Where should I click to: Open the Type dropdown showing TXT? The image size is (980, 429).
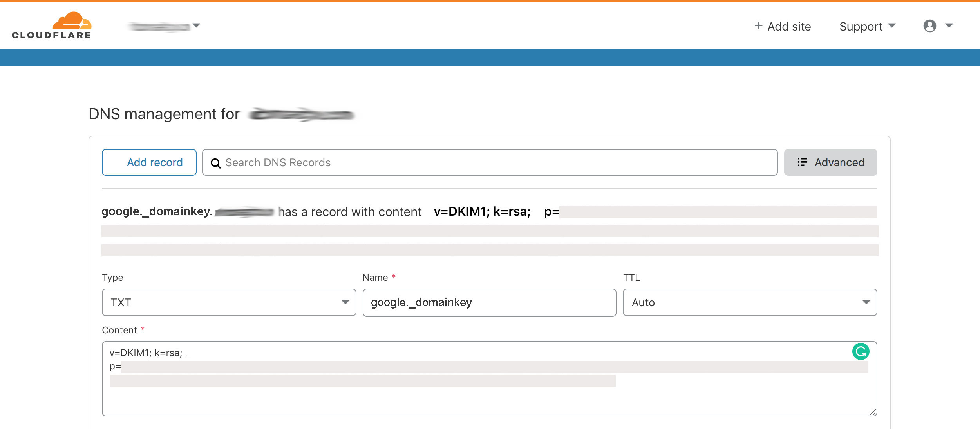click(x=229, y=302)
